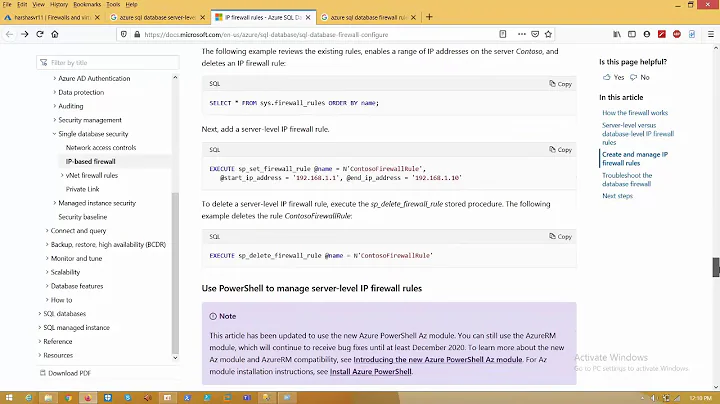Image resolution: width=720 pixels, height=404 pixels.
Task: Click the Filter by title field
Action: (x=108, y=62)
